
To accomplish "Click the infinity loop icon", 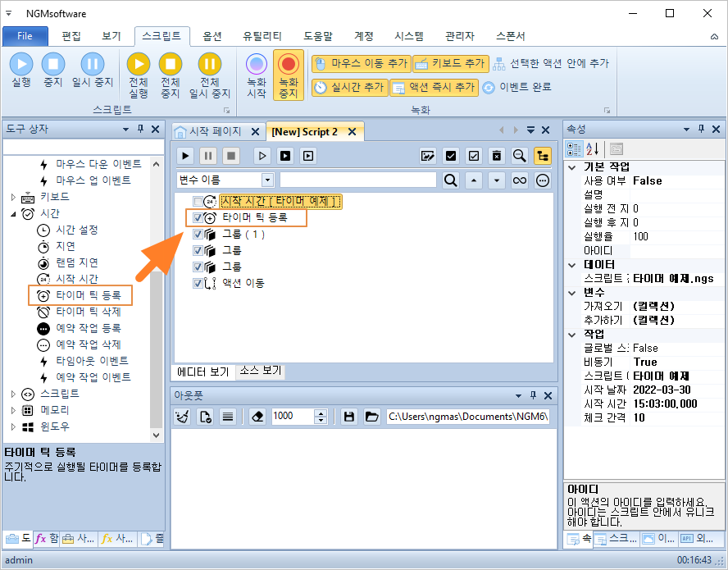I will tap(520, 180).
